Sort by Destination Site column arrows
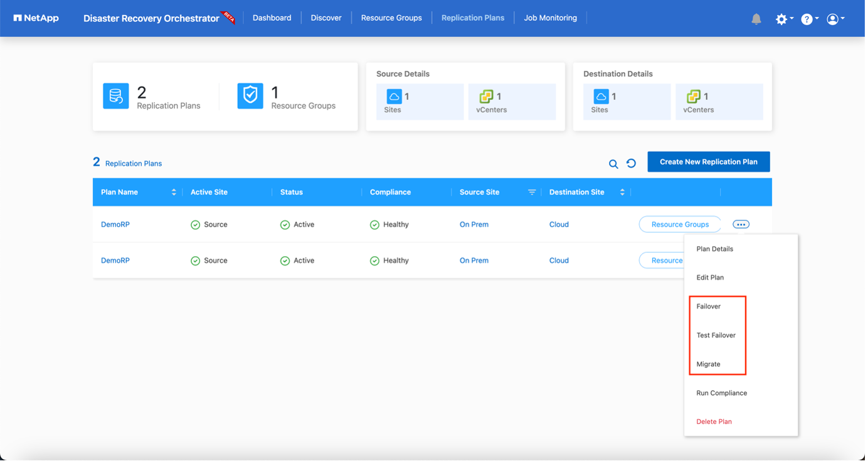868x462 pixels. (x=622, y=192)
